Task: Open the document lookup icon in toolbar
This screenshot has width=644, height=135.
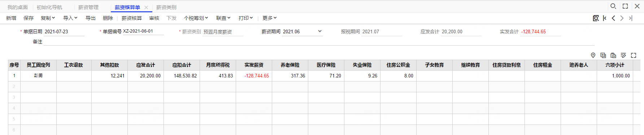Action: (596, 18)
